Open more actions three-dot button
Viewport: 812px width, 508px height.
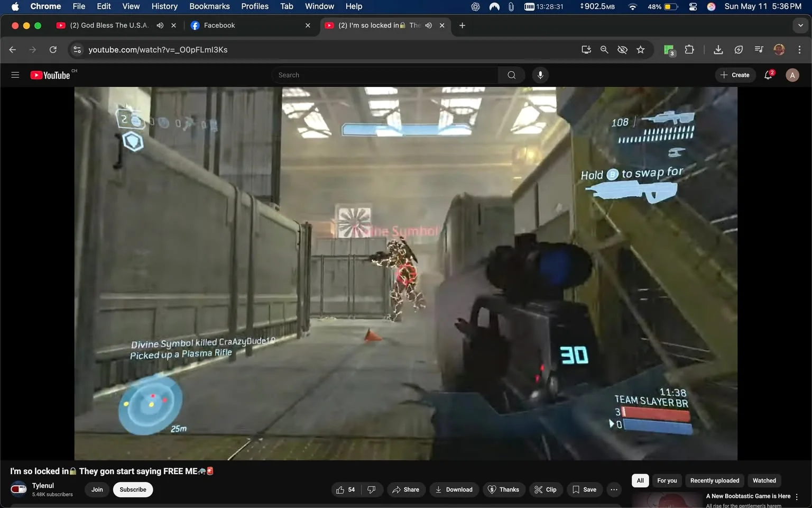pyautogui.click(x=614, y=489)
